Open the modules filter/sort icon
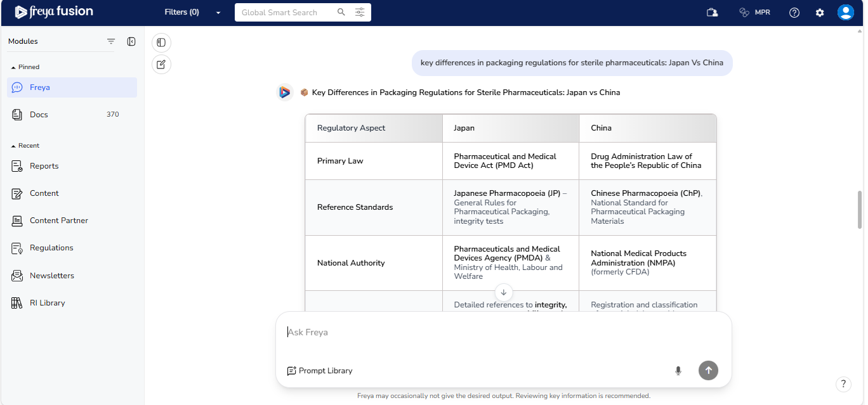Screen dimensions: 868x405 pos(111,41)
